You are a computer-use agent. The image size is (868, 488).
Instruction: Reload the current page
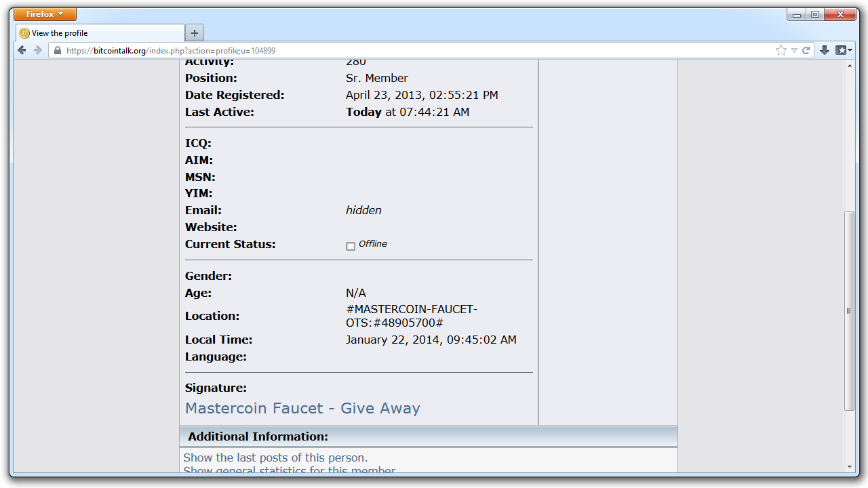tap(806, 50)
